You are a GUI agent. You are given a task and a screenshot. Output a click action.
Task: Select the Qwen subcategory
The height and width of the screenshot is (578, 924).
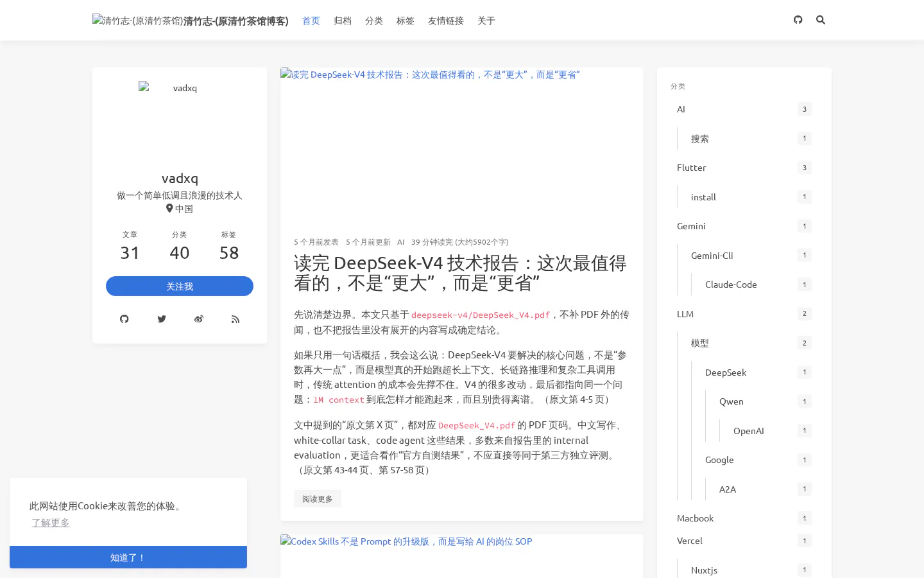766,401
